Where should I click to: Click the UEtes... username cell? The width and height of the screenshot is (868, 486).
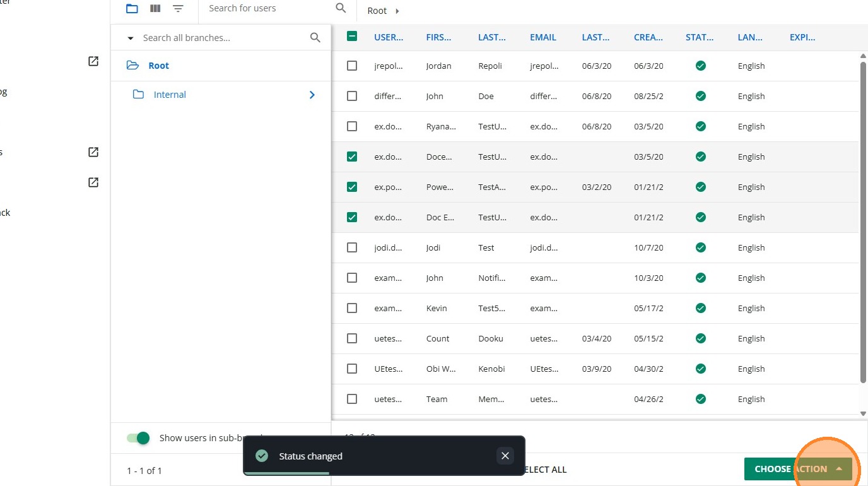[x=389, y=369]
